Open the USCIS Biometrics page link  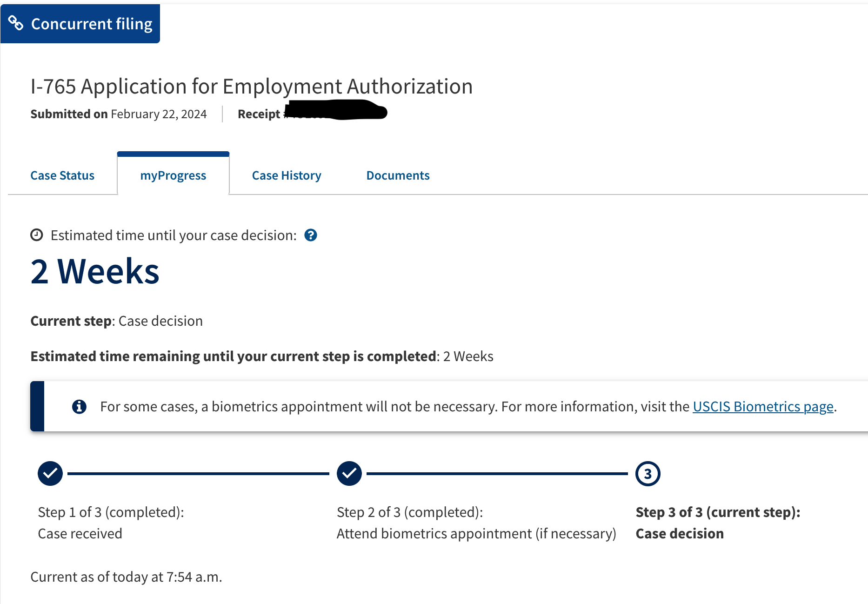point(763,407)
